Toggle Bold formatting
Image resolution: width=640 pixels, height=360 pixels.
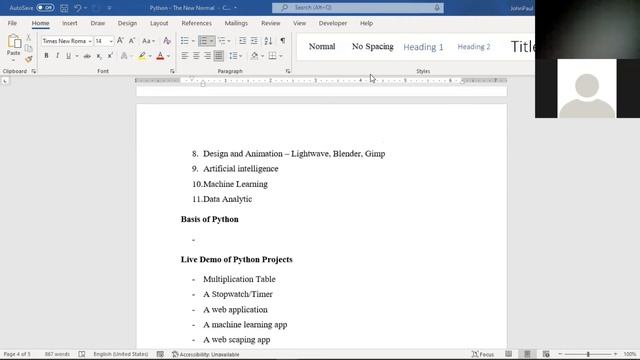[46, 56]
